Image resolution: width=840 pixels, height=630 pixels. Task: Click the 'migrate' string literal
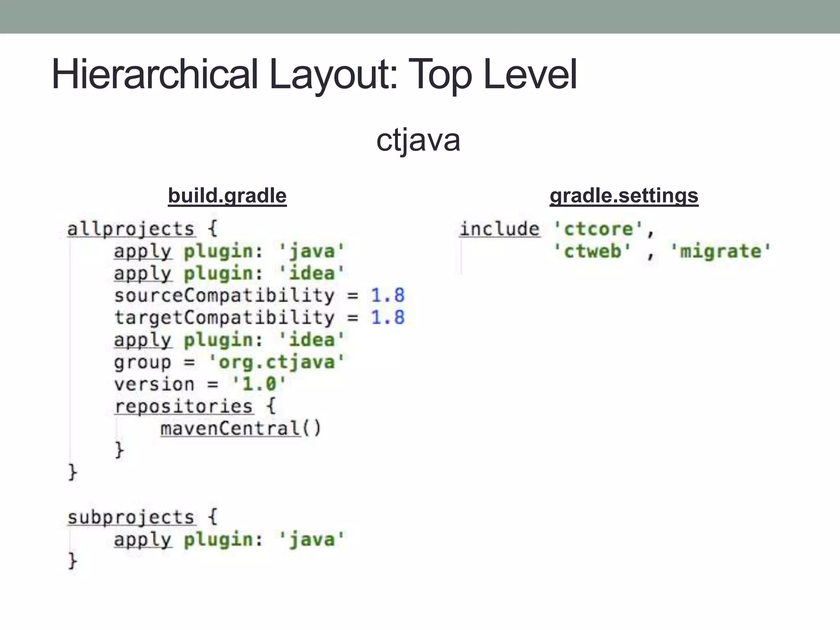720,251
